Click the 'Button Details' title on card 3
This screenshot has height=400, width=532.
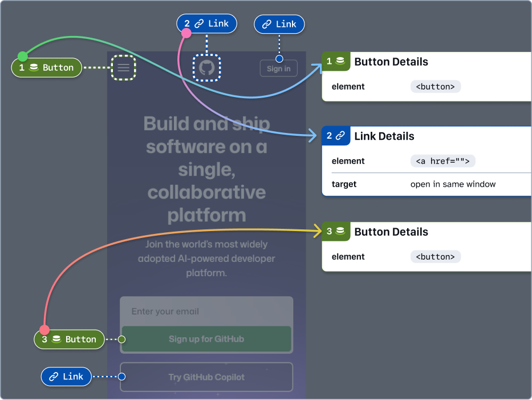click(391, 232)
